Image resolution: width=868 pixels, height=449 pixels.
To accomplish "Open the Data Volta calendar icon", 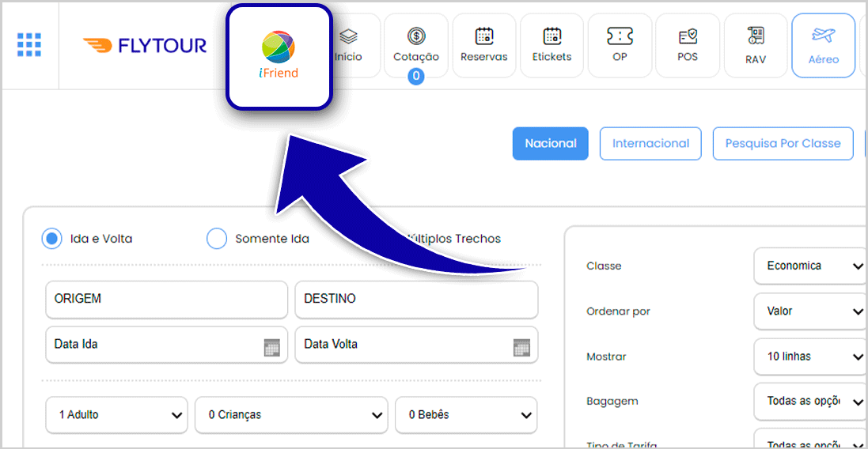I will (x=521, y=348).
